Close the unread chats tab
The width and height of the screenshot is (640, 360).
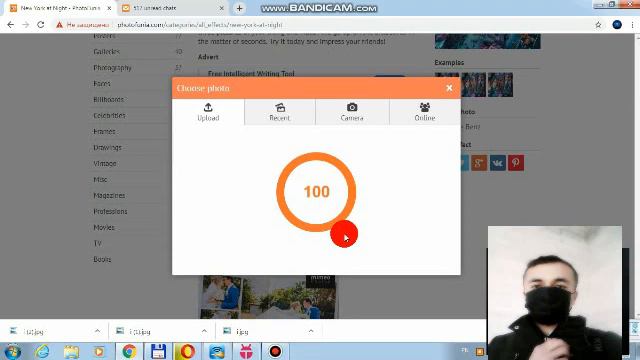coord(222,8)
